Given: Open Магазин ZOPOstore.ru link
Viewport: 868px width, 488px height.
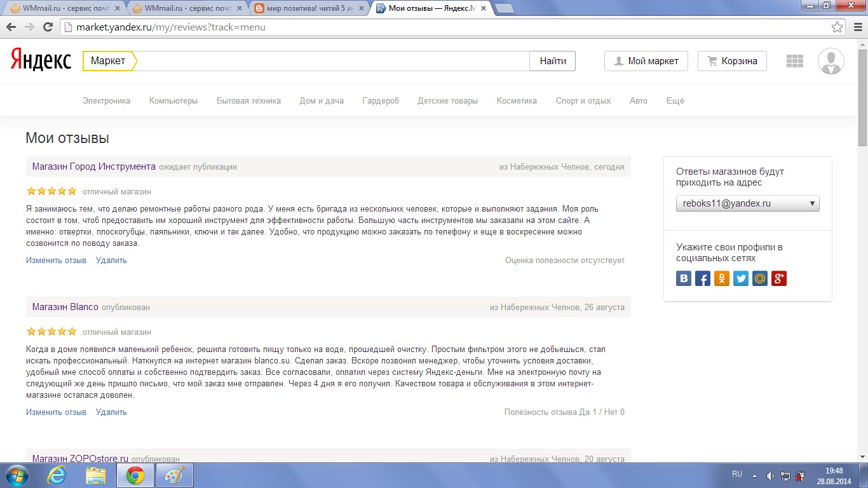Looking at the screenshot, I should pyautogui.click(x=81, y=458).
